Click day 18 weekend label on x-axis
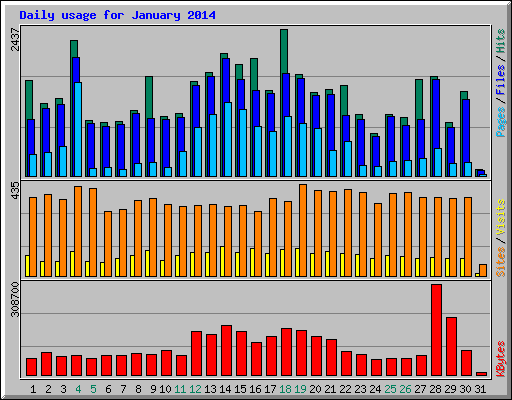The height and width of the screenshot is (400, 512). pyautogui.click(x=285, y=389)
